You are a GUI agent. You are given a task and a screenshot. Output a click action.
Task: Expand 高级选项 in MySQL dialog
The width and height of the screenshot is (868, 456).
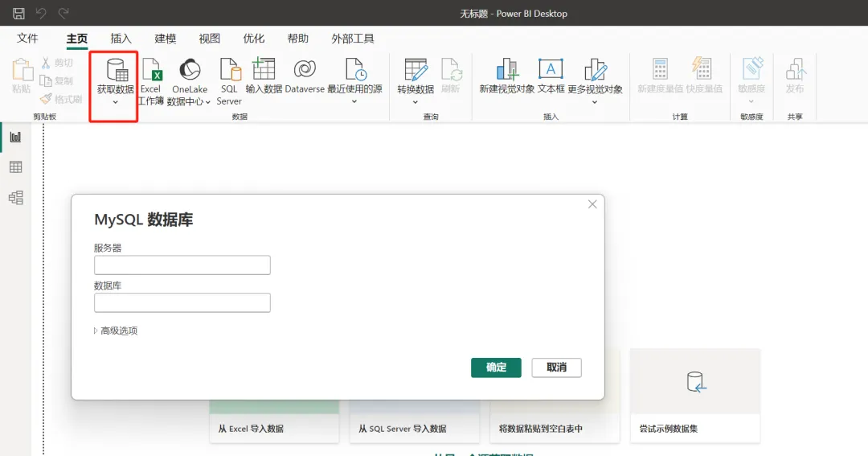(x=116, y=331)
